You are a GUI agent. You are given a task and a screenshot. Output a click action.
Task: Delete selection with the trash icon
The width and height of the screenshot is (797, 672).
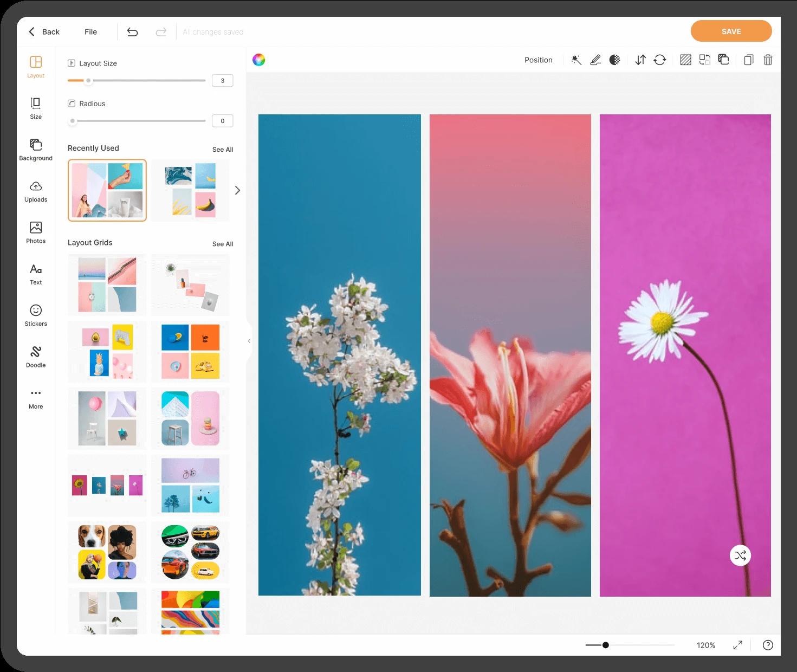point(768,60)
